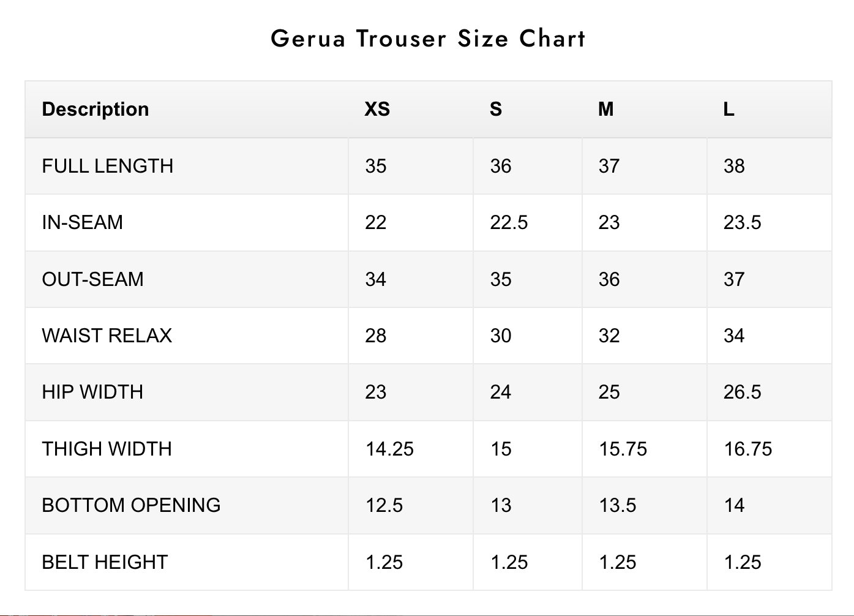Click the THIGH WIDTH row label
This screenshot has height=616, width=854.
[x=107, y=449]
